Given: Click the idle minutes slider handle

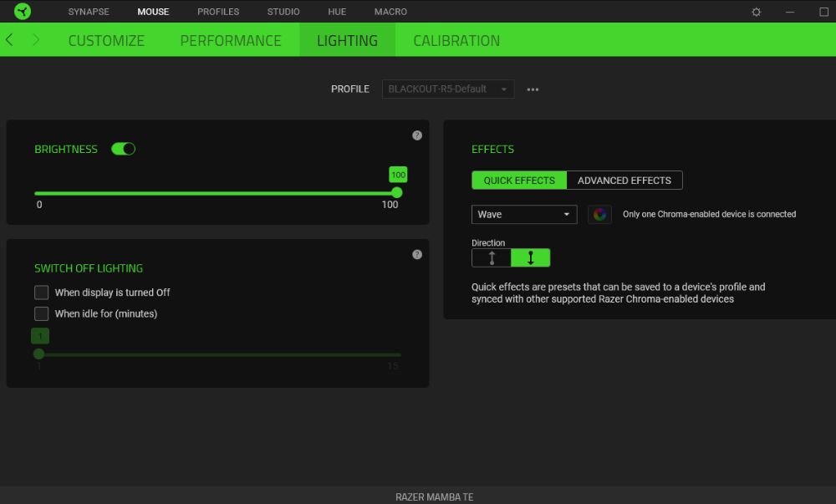Looking at the screenshot, I should pyautogui.click(x=38, y=354).
